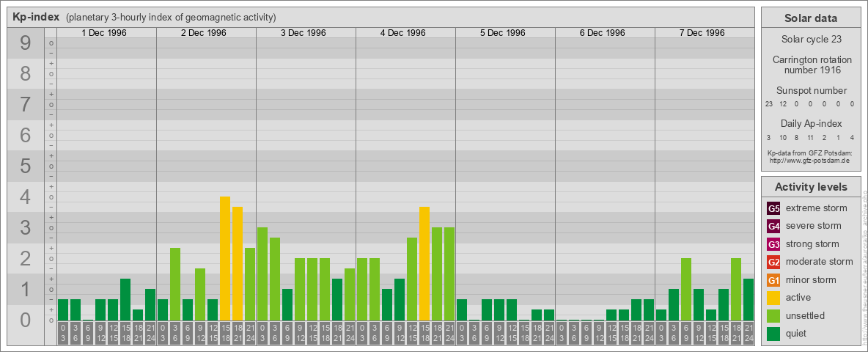Click the '4 Dec 1996' date header
The width and height of the screenshot is (868, 352).
click(x=403, y=33)
